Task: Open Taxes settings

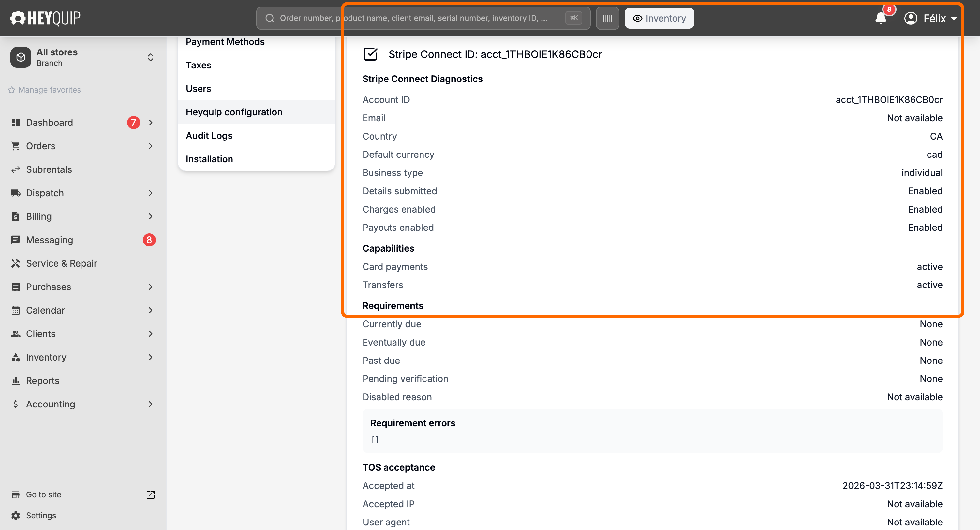Action: point(257,66)
